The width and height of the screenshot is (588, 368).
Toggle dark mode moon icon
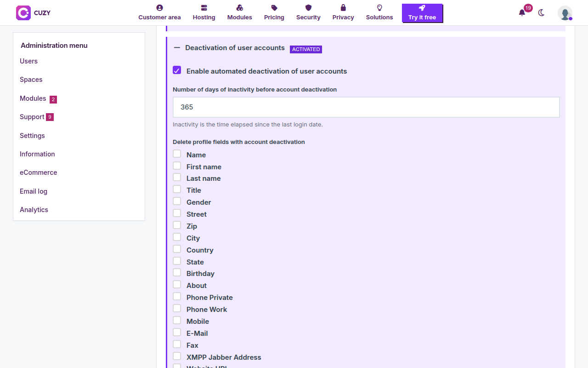(x=541, y=13)
